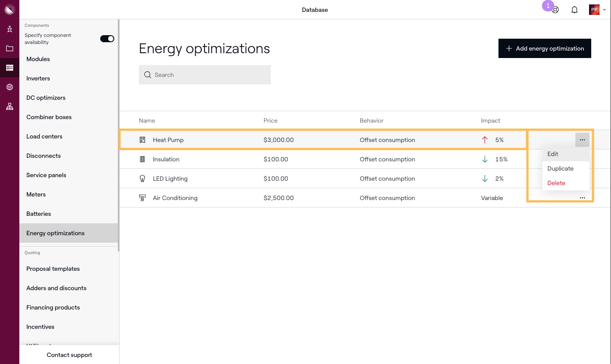Choose Edit from the context menu
The height and width of the screenshot is (364, 611).
[x=553, y=154]
